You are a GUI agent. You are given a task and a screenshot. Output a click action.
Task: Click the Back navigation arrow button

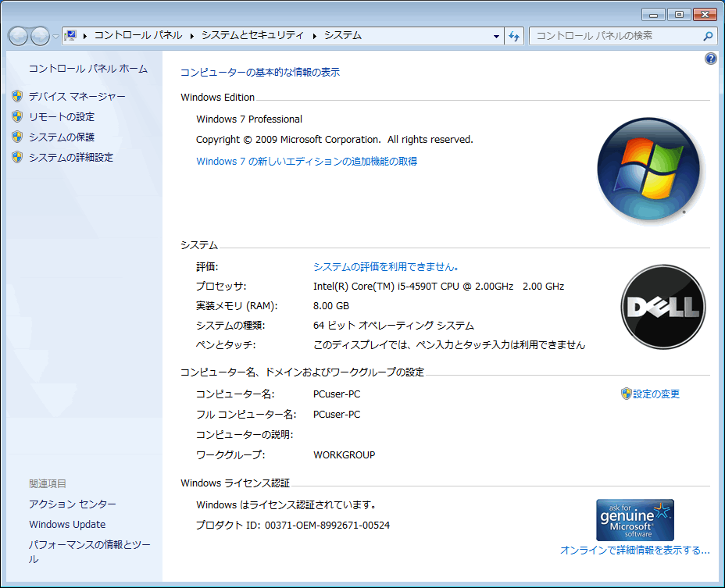click(19, 36)
